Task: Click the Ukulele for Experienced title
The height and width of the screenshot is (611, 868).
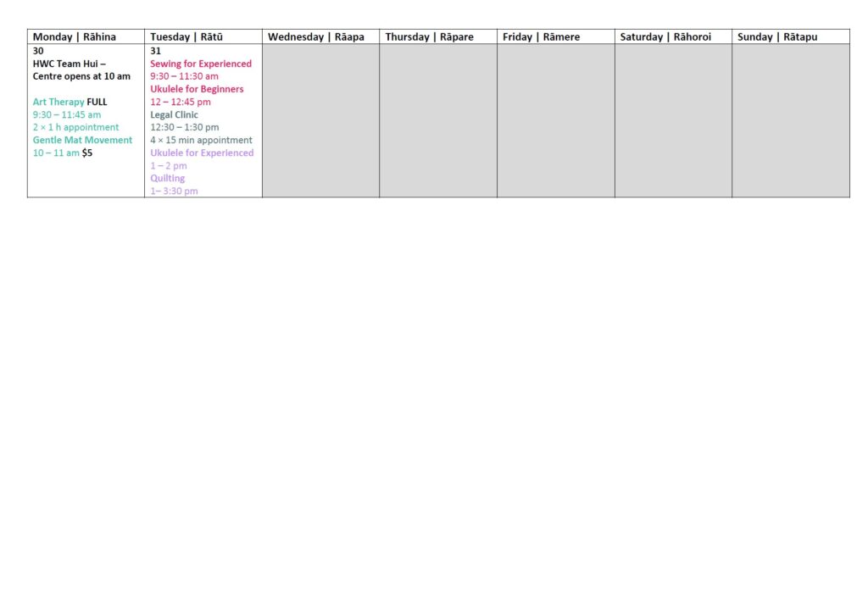Action: click(x=202, y=153)
